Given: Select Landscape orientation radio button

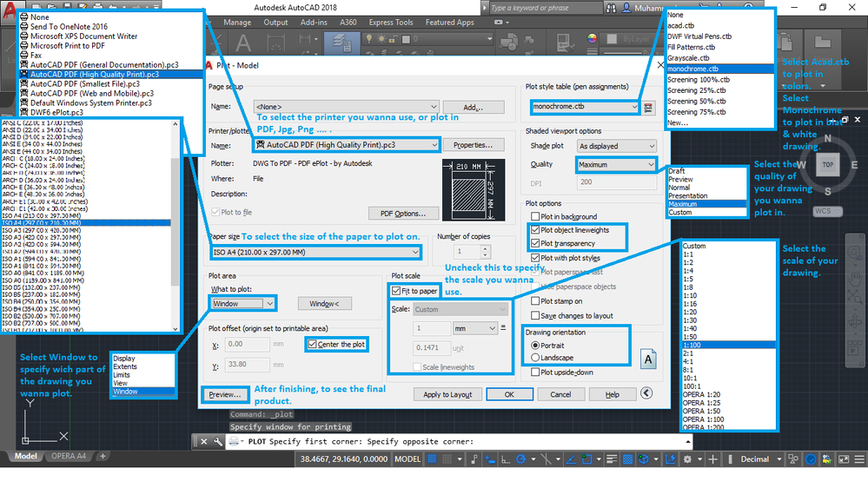Looking at the screenshot, I should [x=535, y=358].
